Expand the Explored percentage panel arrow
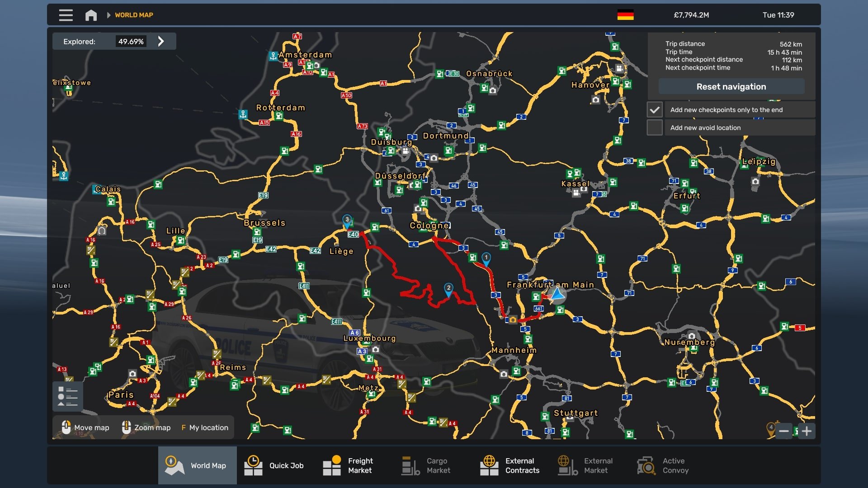Screen dimensions: 868x488 pyautogui.click(x=161, y=42)
